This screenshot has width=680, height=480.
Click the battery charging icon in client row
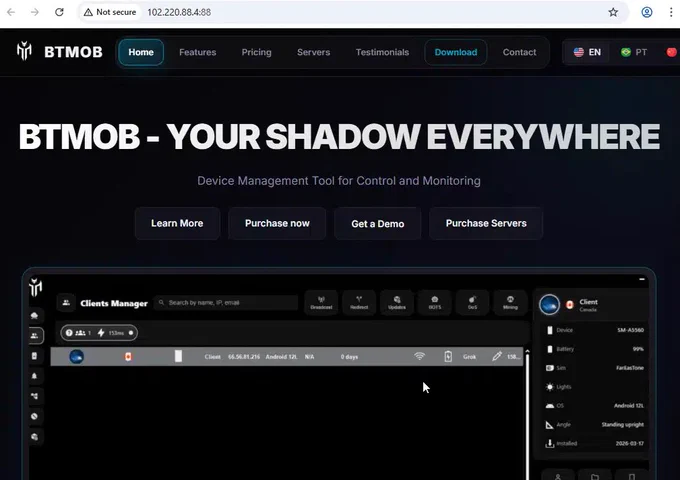(448, 356)
